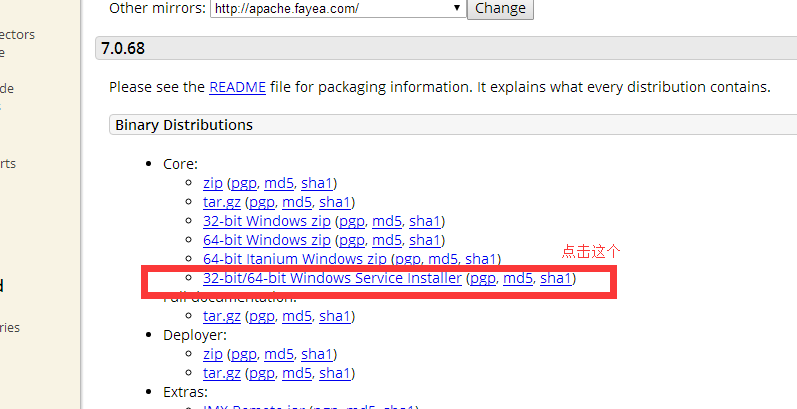The height and width of the screenshot is (409, 797).
Task: Download the 32-bit Windows zip
Action: pyautogui.click(x=266, y=221)
